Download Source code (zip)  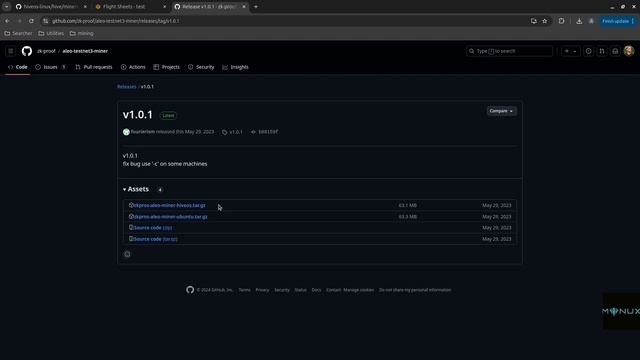(x=153, y=228)
